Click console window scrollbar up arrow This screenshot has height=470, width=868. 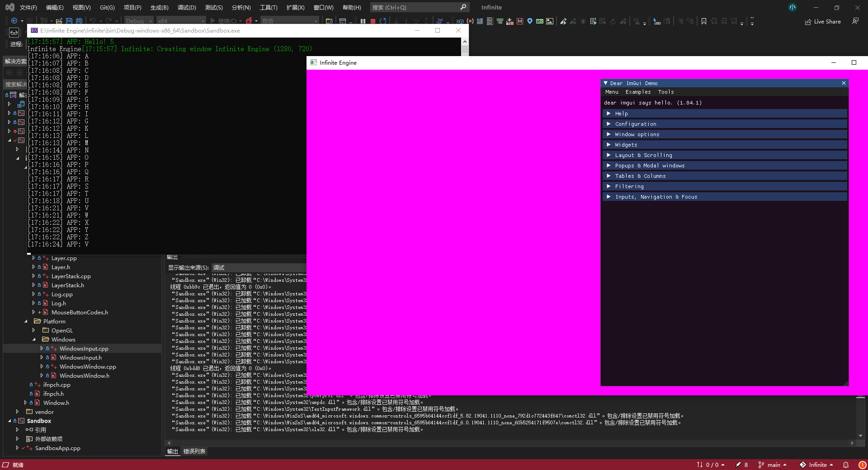pyautogui.click(x=465, y=42)
